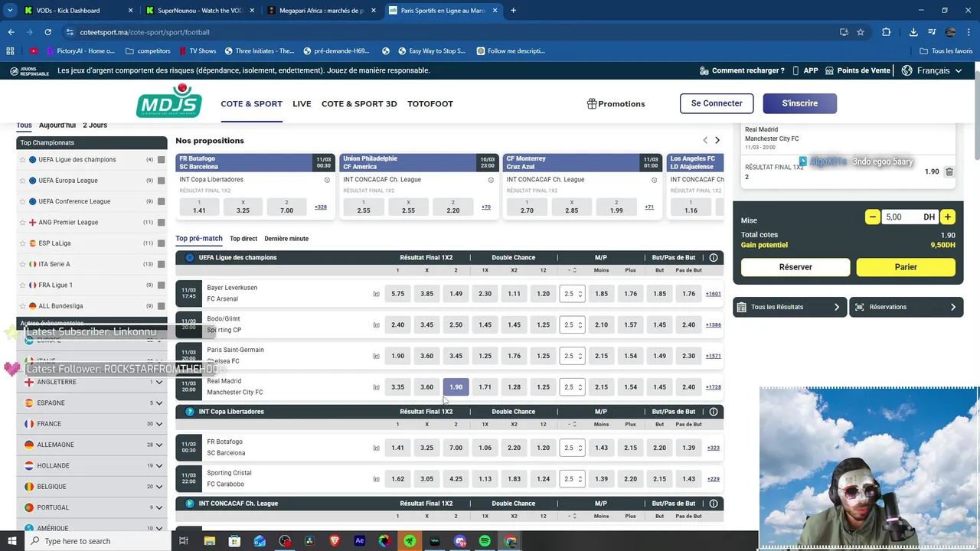Expand the FRANCE country list
This screenshot has height=551, width=980.
point(159,424)
